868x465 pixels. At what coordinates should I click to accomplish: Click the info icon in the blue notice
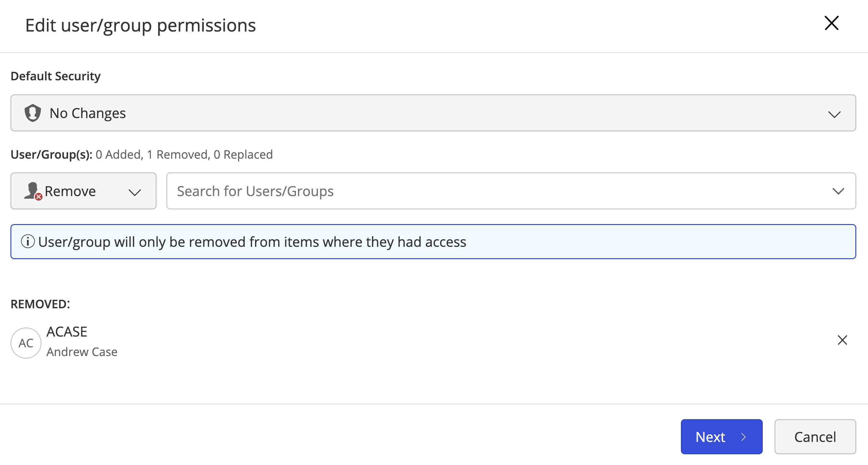coord(28,241)
